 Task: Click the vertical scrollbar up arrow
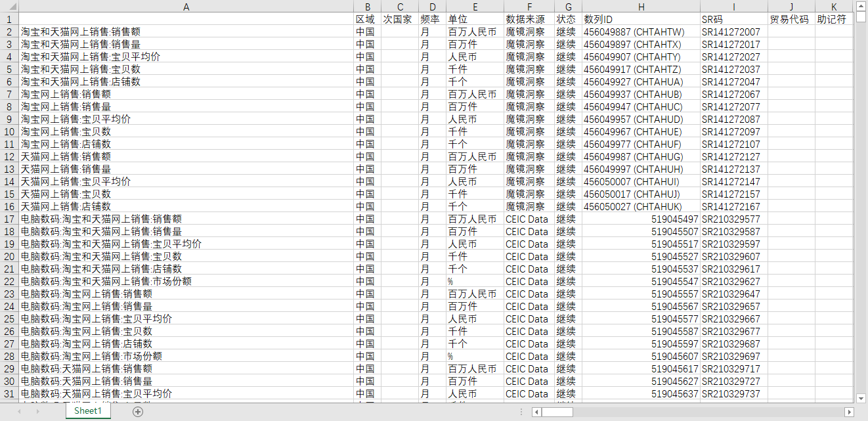point(861,7)
